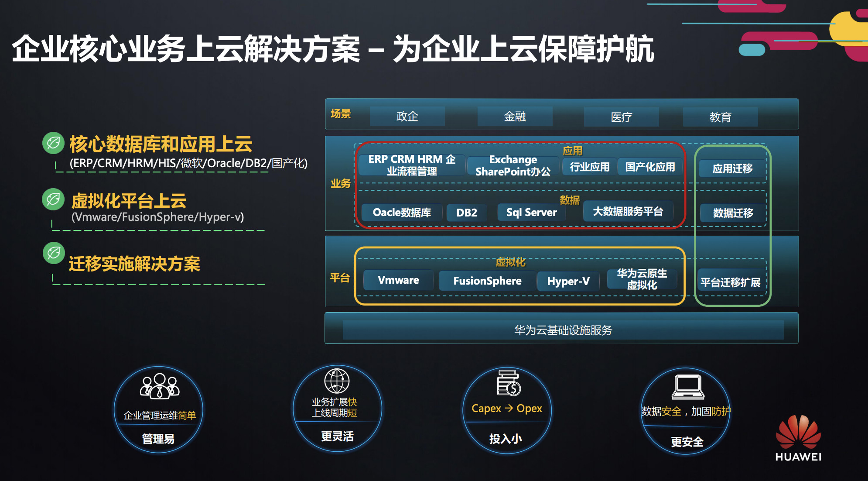Click the Huawei logo

pyautogui.click(x=798, y=438)
